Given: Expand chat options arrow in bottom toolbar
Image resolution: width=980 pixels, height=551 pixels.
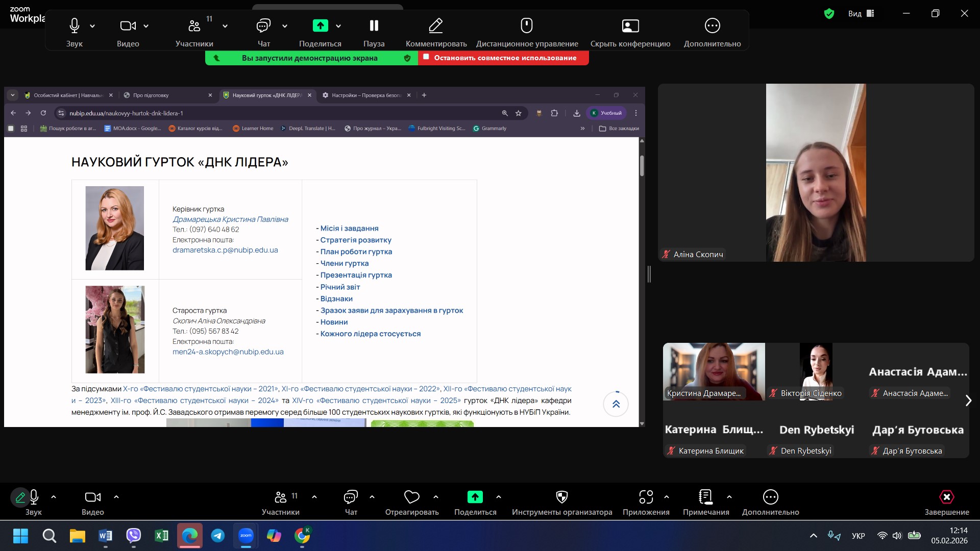Looking at the screenshot, I should pos(372,497).
